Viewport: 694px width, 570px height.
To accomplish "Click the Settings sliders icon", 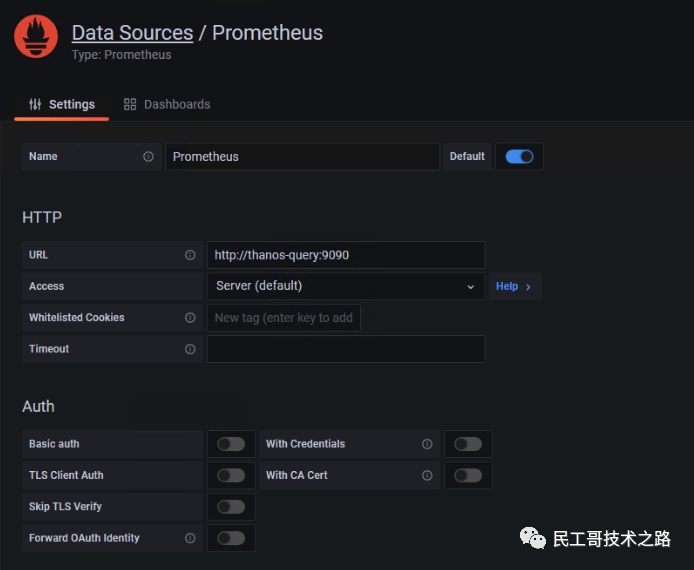I will point(35,104).
